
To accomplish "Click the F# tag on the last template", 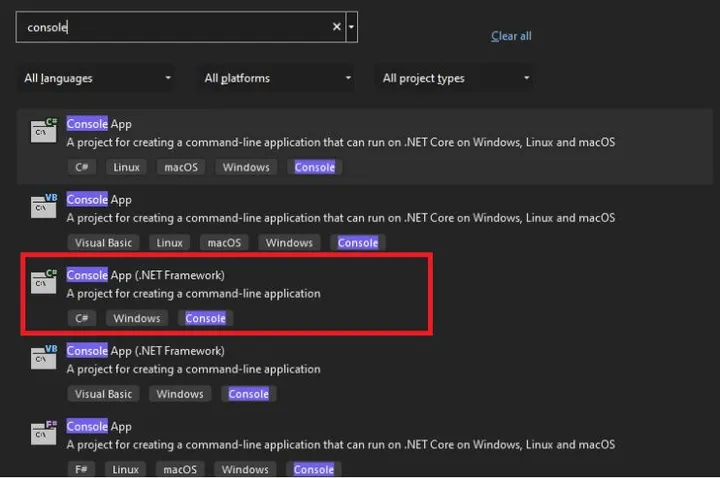I will [81, 469].
